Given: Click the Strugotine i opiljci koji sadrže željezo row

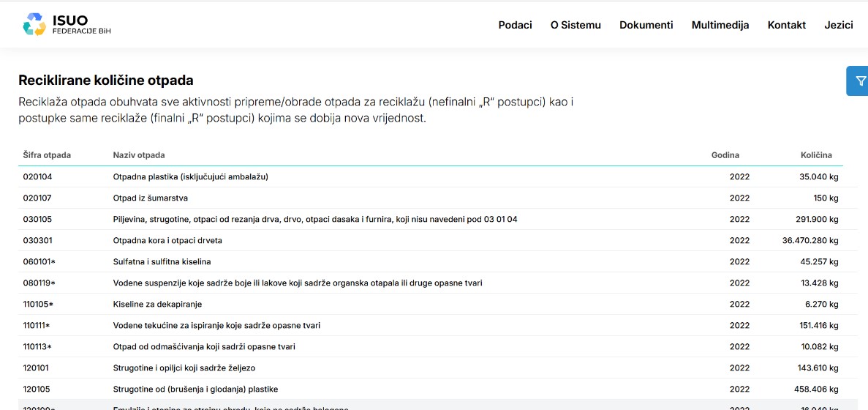Looking at the screenshot, I should pos(184,368).
